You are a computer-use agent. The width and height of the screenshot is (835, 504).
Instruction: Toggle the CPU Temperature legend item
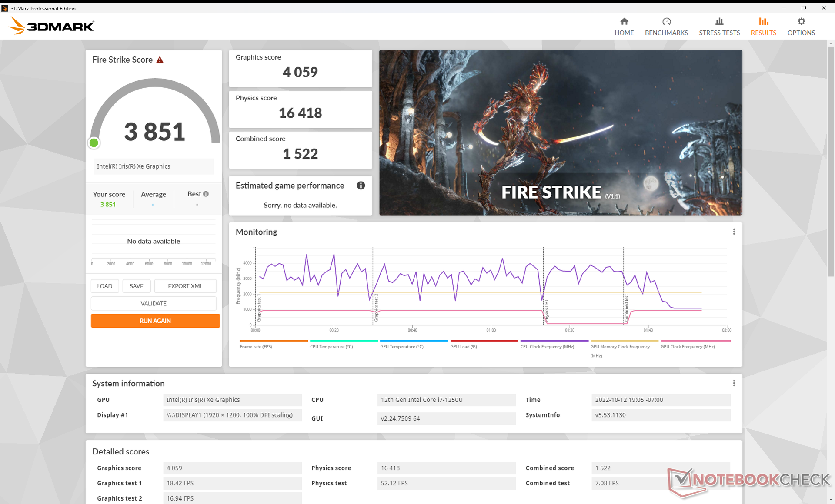click(x=331, y=347)
